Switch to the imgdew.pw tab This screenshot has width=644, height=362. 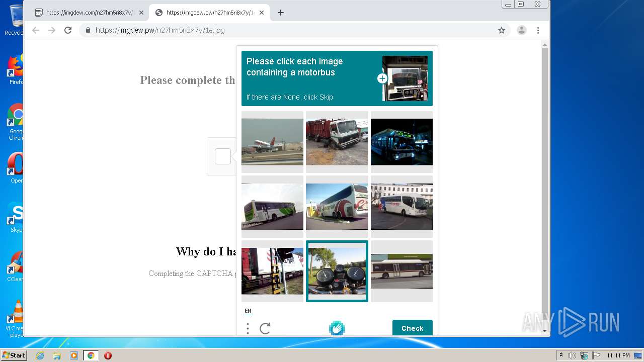[x=210, y=13]
